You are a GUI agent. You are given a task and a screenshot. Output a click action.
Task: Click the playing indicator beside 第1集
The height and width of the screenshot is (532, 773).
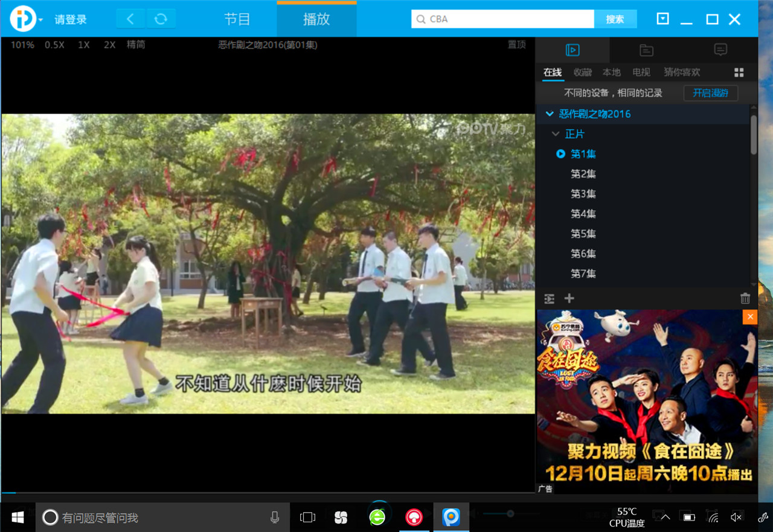coord(560,154)
